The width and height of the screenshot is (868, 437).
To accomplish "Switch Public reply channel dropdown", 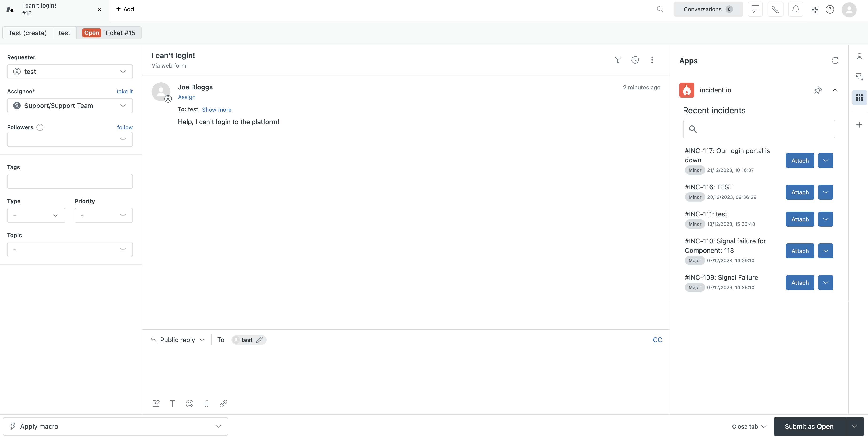I will click(x=178, y=340).
